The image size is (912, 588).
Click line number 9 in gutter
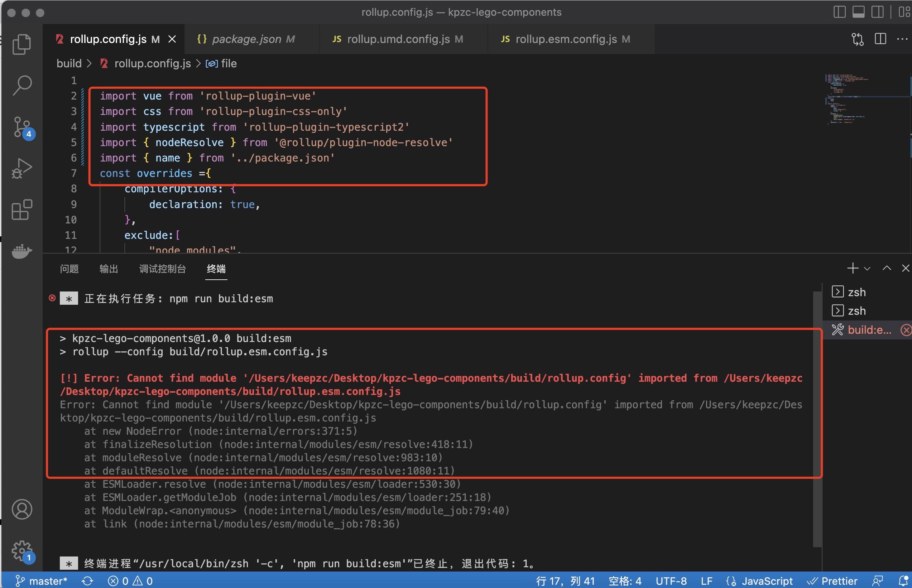[x=73, y=204]
